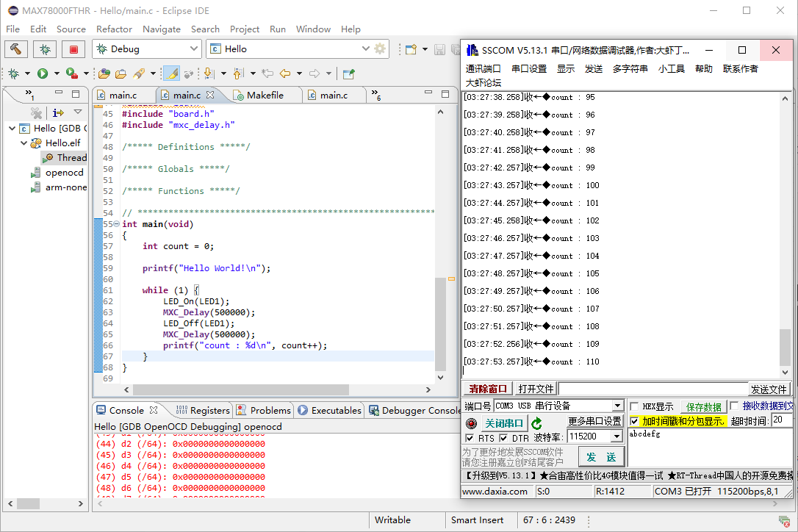Open the Executables tab

[x=330, y=410]
